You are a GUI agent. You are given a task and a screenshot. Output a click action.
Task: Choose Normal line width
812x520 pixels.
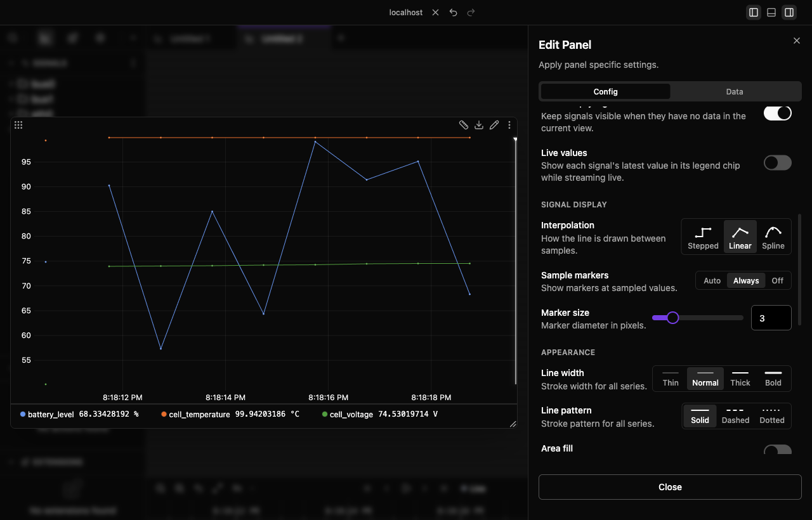coord(705,378)
